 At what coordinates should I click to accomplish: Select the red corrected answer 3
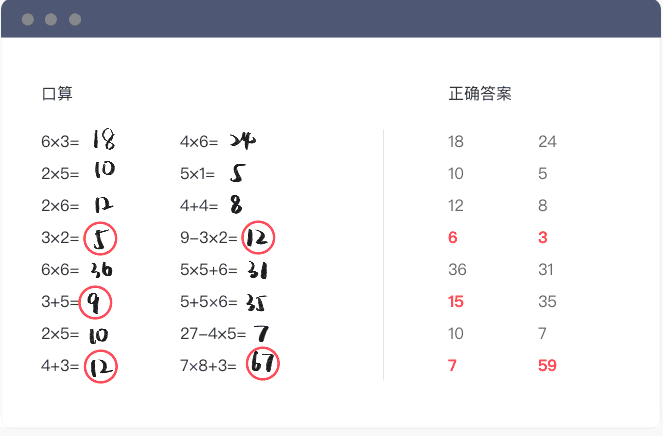click(x=542, y=238)
